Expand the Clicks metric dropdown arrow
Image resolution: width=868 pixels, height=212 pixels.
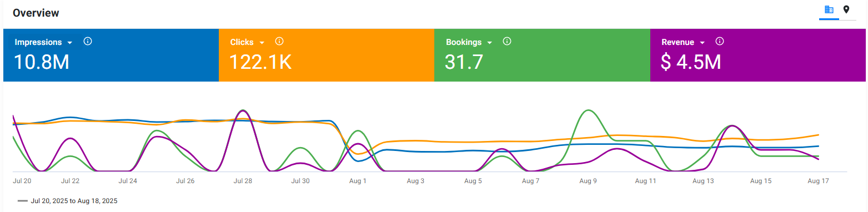pos(262,43)
